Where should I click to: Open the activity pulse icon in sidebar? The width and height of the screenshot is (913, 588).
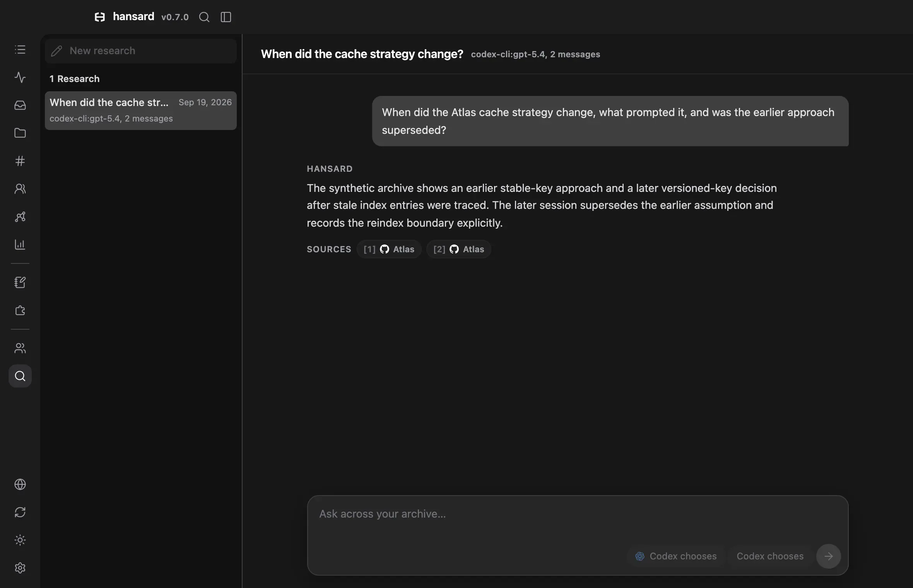tap(20, 77)
